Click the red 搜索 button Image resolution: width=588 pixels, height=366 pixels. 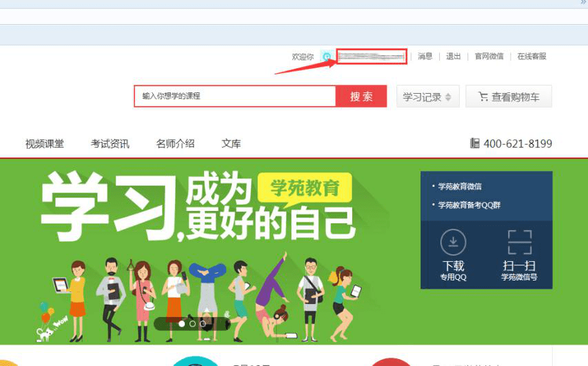click(x=361, y=96)
